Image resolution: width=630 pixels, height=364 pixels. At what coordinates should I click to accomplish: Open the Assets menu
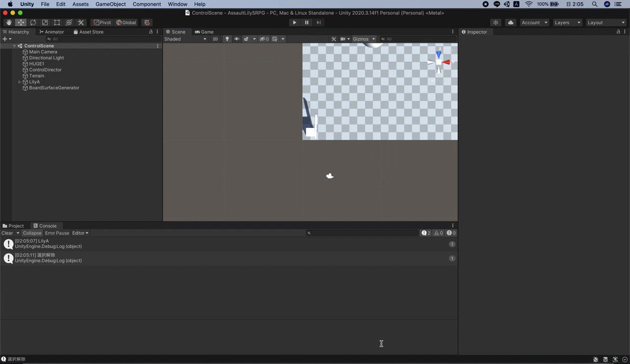coord(80,4)
